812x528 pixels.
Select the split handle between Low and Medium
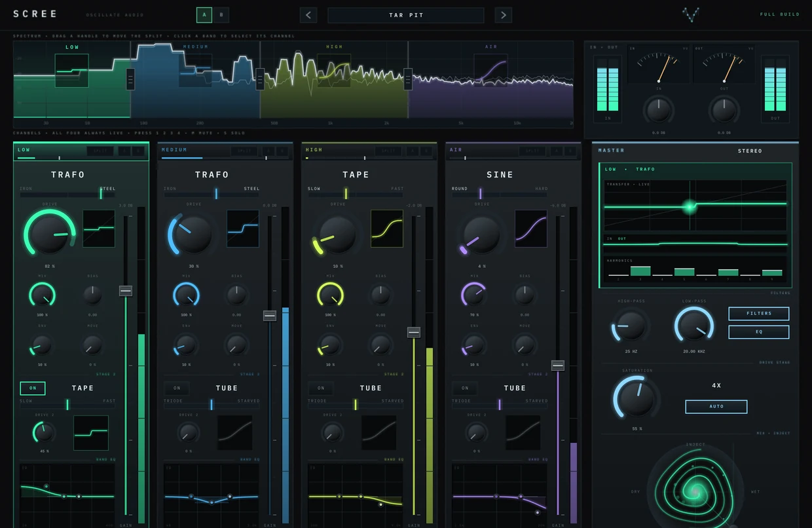[130, 79]
